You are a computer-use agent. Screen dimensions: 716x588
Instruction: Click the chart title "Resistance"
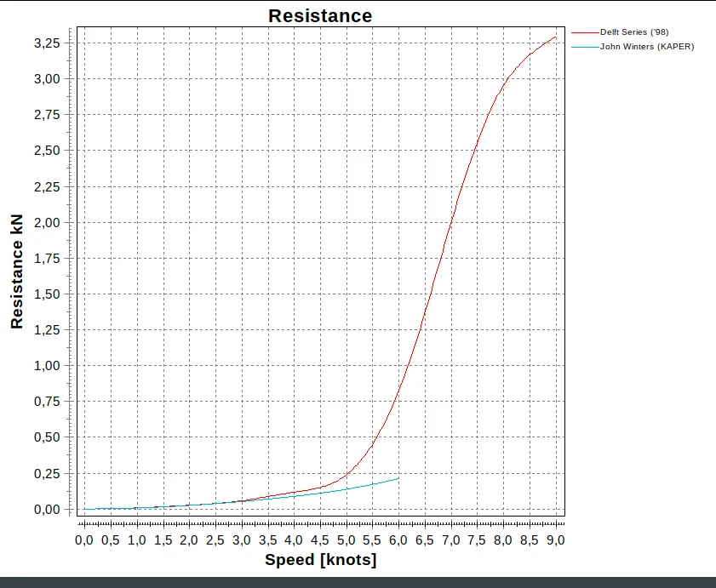tap(320, 15)
